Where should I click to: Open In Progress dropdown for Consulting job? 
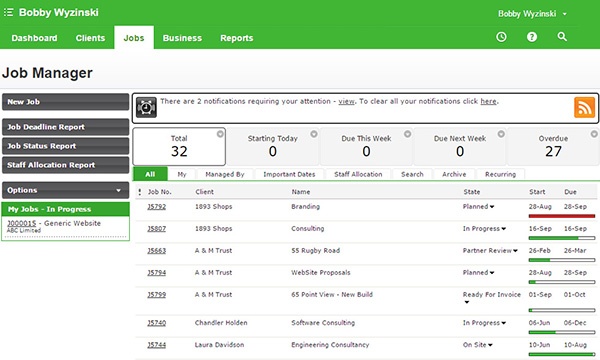click(504, 229)
